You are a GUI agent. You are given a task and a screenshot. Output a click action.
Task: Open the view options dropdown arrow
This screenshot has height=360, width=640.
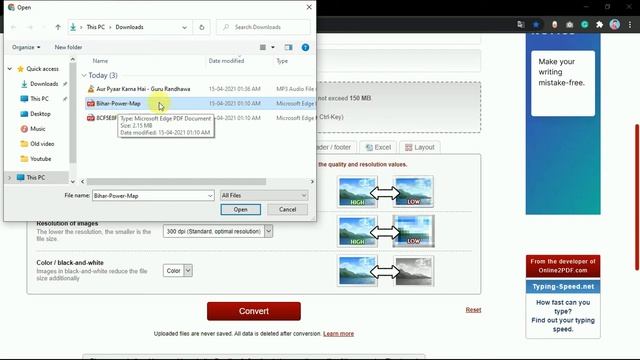coord(273,47)
